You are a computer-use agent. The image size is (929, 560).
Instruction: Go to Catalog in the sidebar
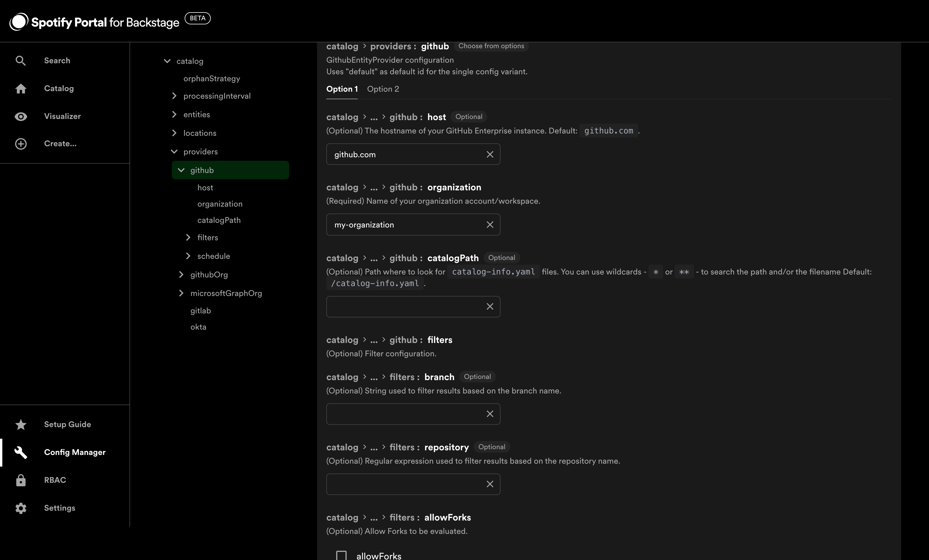click(x=59, y=88)
